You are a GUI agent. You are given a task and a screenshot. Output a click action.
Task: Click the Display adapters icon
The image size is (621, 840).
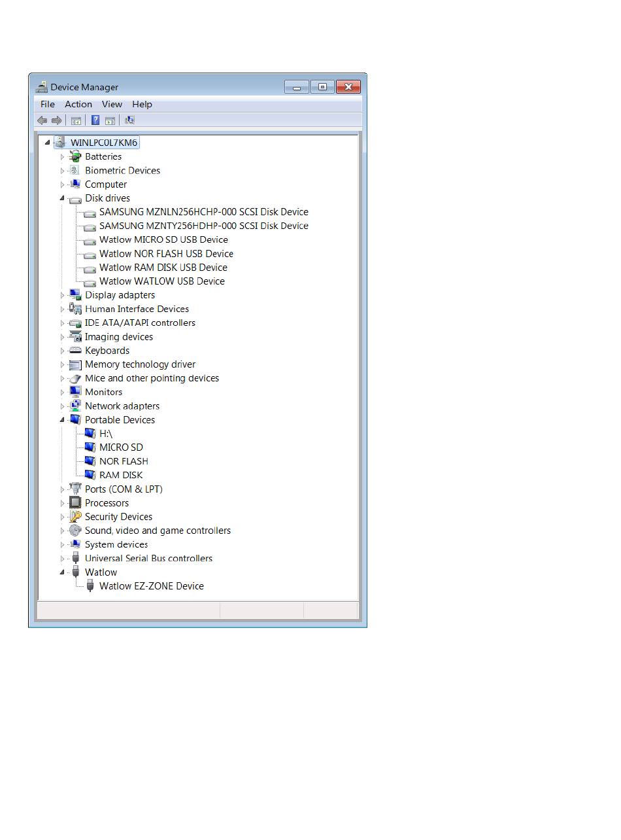click(75, 295)
